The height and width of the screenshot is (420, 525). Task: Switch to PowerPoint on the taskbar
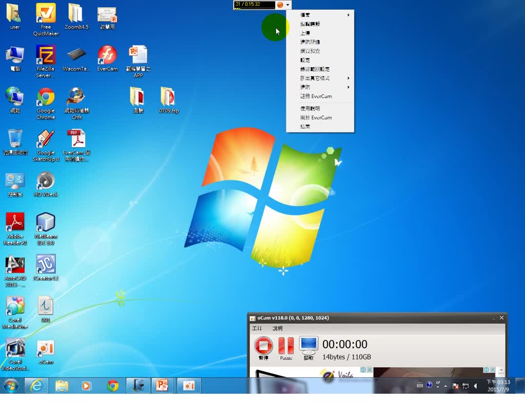point(162,386)
